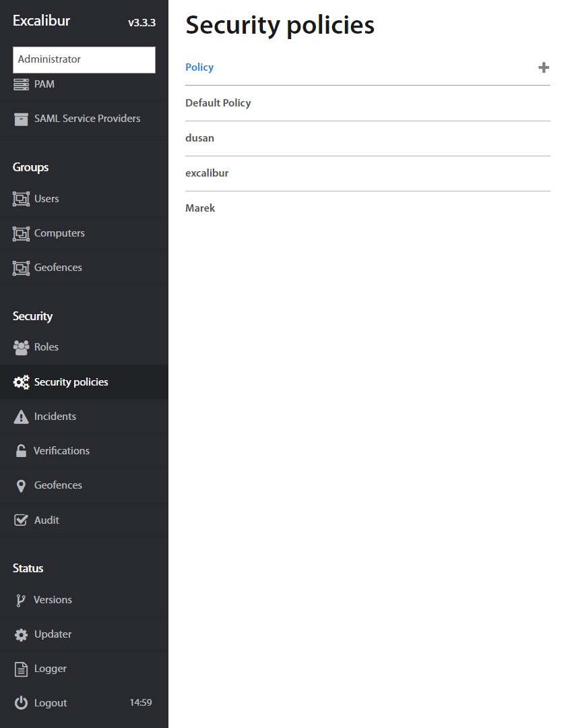The image size is (570, 728).
Task: Open the excalibur security policy
Action: point(207,173)
